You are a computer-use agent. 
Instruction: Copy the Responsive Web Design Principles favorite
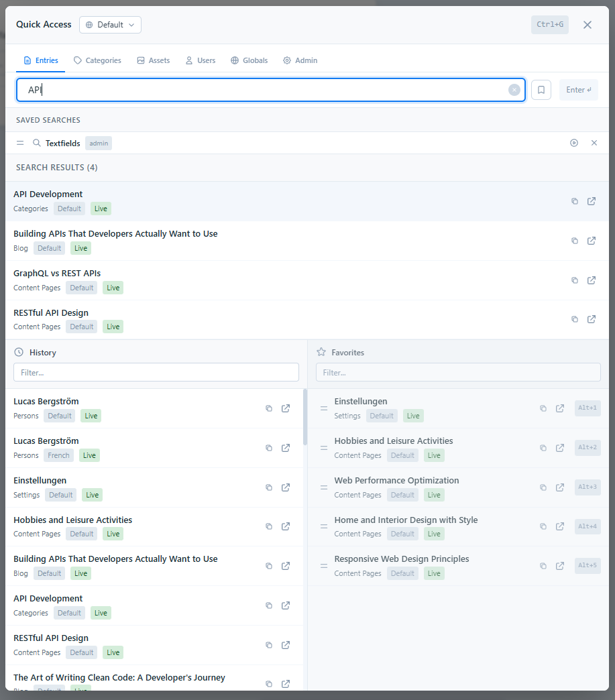point(543,565)
